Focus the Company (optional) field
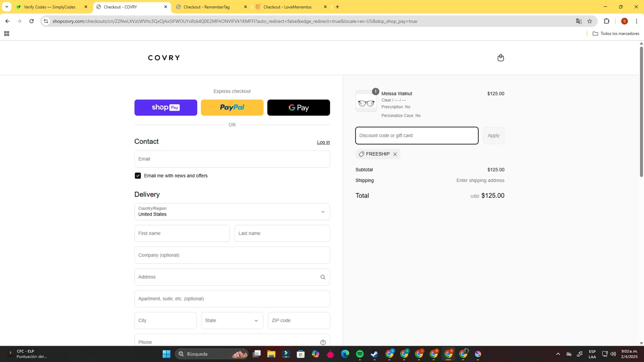 pos(232,255)
